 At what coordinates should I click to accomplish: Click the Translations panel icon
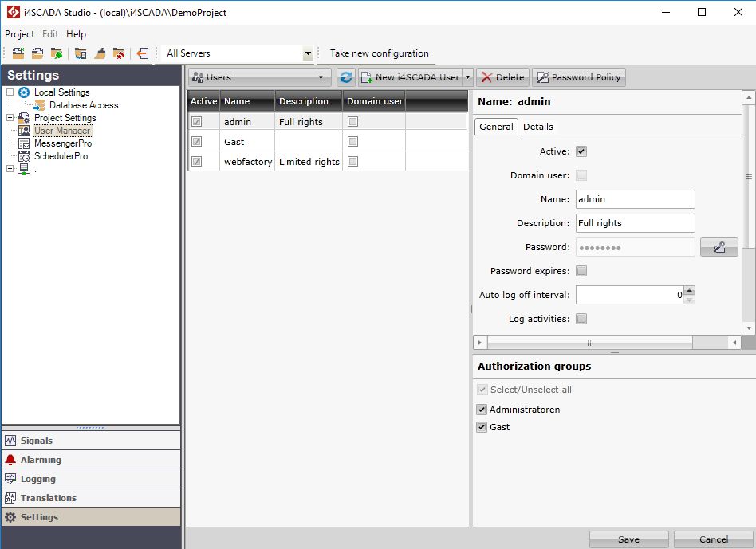click(10, 498)
